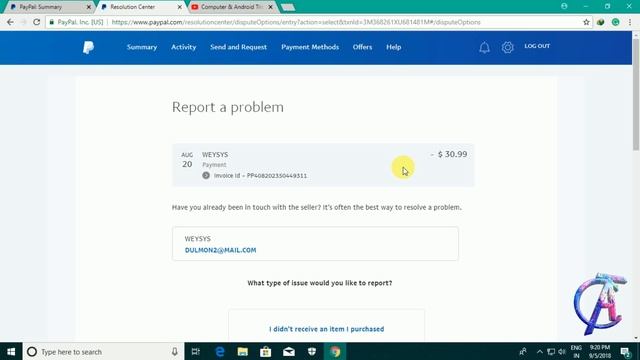Open Mail app from taskbar

(289, 351)
